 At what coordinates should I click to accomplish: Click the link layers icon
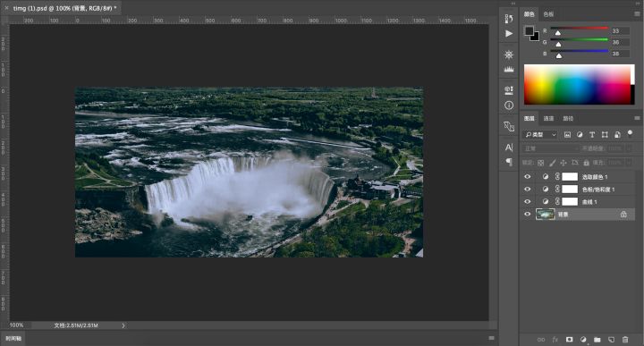(x=541, y=340)
